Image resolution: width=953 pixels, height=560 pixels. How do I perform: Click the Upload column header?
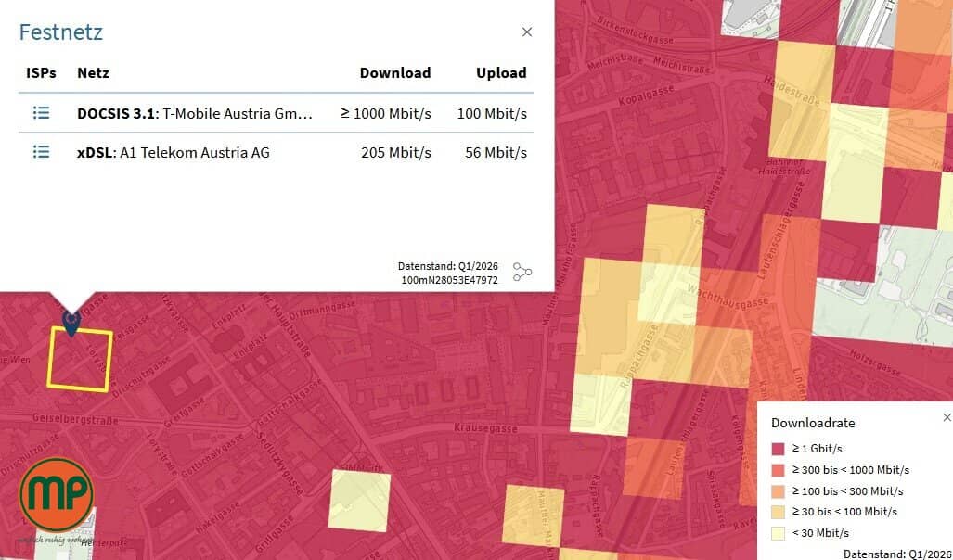[x=501, y=73]
